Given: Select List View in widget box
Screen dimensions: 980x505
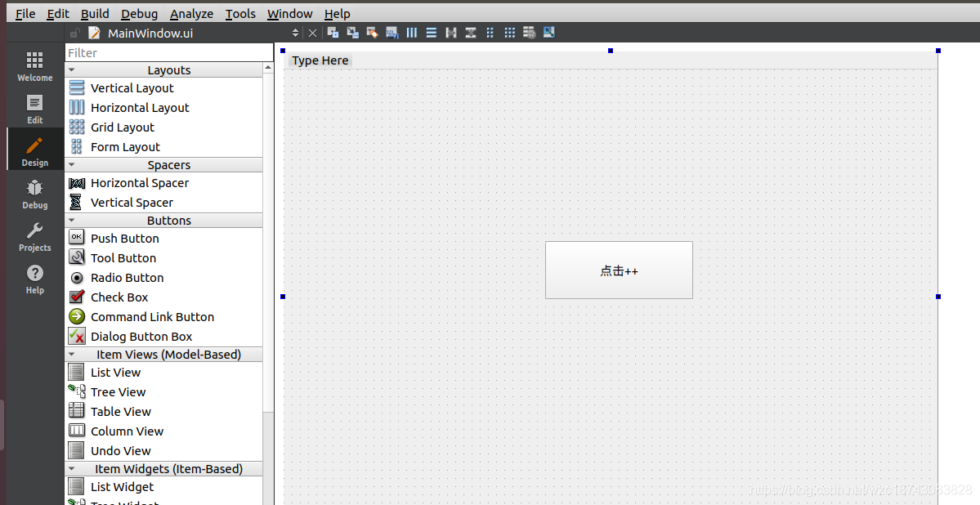Looking at the screenshot, I should pyautogui.click(x=163, y=373).
